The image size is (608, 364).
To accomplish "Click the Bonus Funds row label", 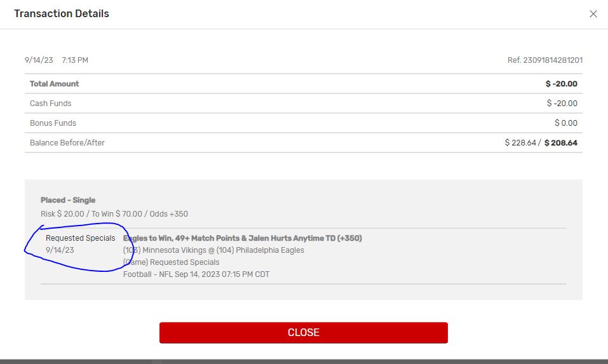I will pyautogui.click(x=53, y=123).
